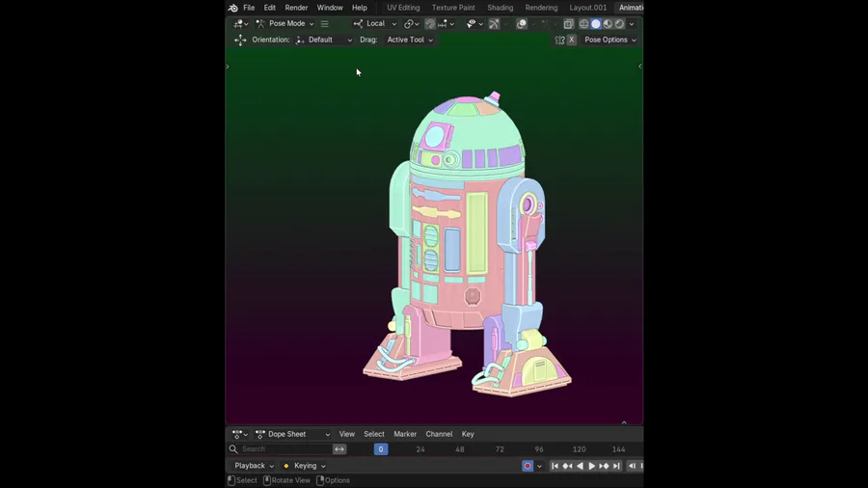Viewport: 868px width, 488px height.
Task: Jump to the previous keyframe
Action: point(567,466)
